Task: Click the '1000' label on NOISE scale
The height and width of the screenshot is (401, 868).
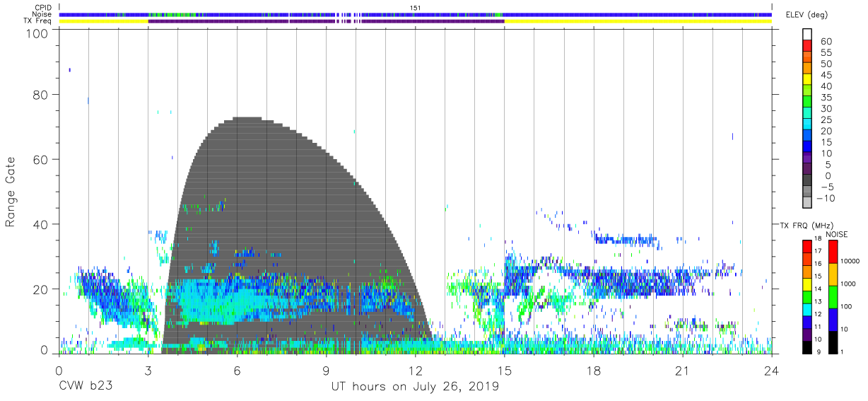Action: pos(849,284)
